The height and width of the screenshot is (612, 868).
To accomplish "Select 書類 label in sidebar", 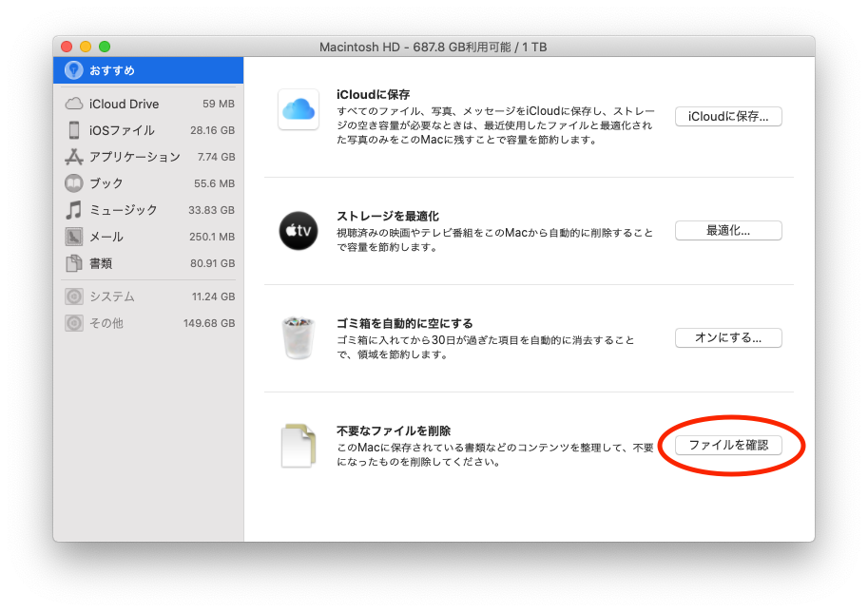I will click(100, 263).
